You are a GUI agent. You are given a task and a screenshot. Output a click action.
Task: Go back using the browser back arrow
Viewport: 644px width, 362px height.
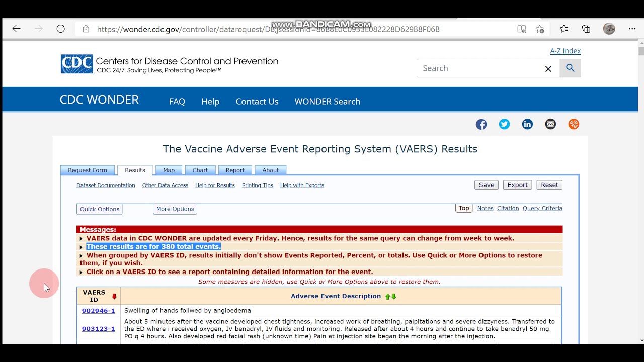tap(16, 29)
